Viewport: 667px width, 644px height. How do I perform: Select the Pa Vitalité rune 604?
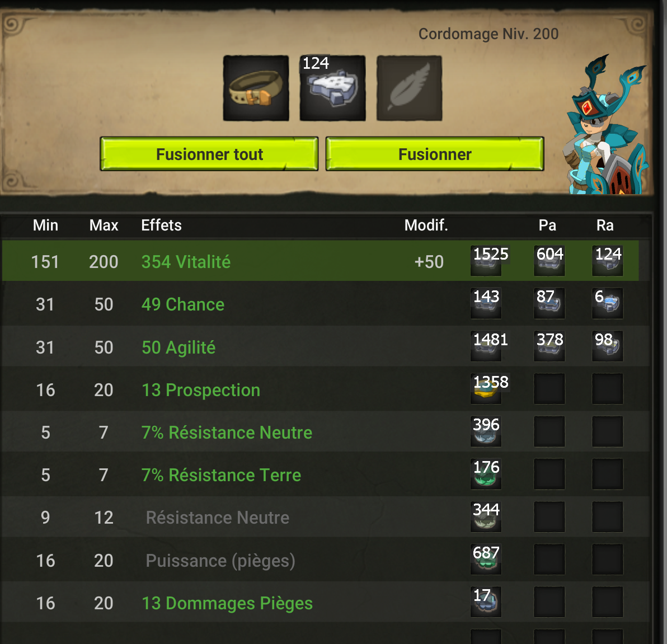point(549,261)
